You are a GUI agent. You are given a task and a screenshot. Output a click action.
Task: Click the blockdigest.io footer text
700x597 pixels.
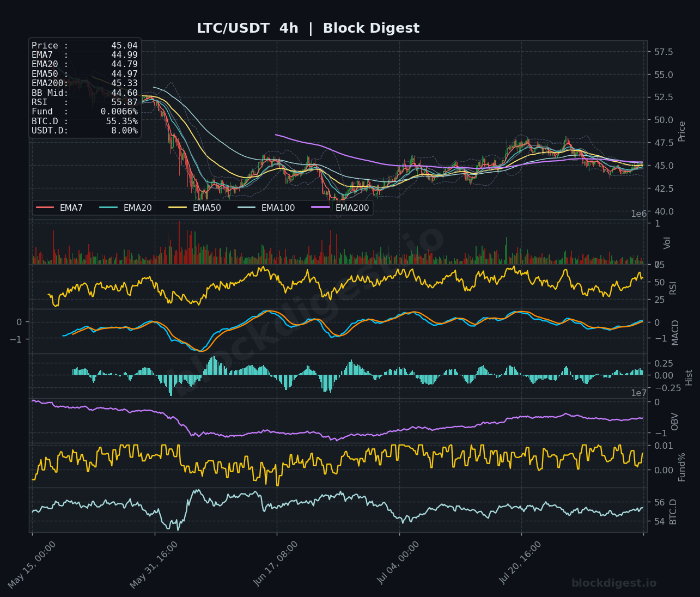pyautogui.click(x=614, y=583)
